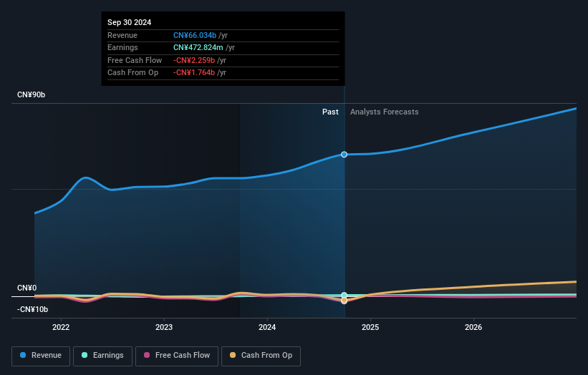Click the Revenue label in the tooltip
Viewport: 588px width, 375px height.
pyautogui.click(x=122, y=35)
